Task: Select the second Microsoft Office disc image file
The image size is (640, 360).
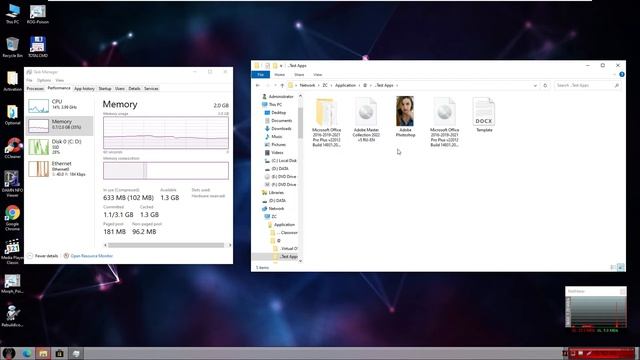Action: [x=444, y=122]
